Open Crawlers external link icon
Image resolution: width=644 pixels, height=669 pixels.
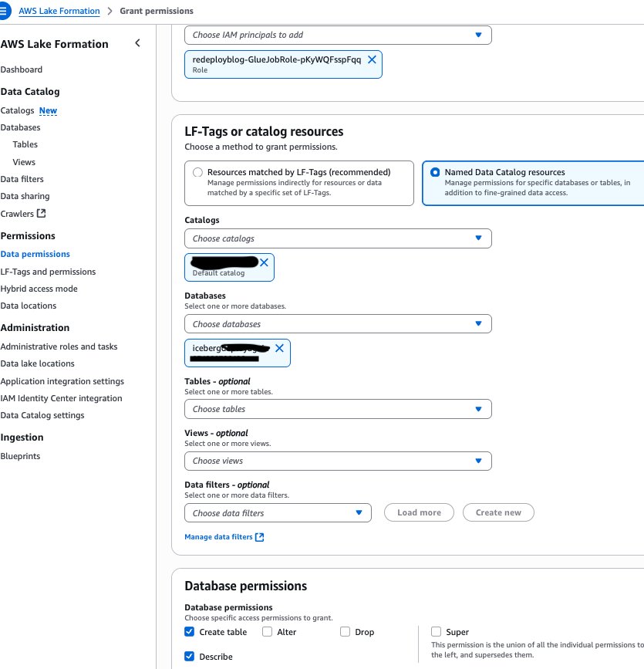42,213
